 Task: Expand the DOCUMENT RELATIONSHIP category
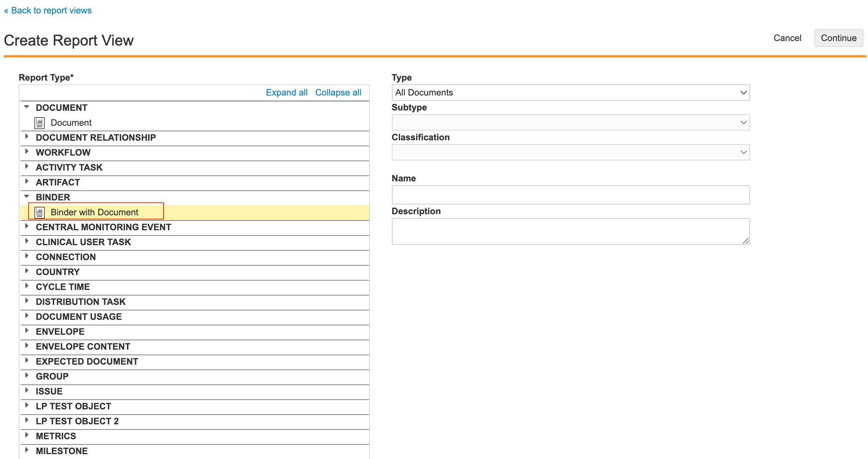pyautogui.click(x=26, y=137)
